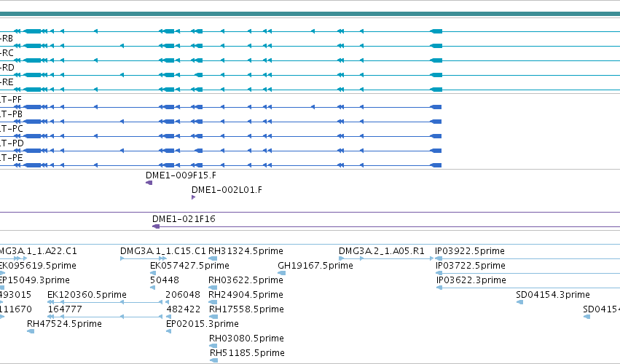Image resolution: width=620 pixels, height=364 pixels.
Task: Select the EK057427.5prime EST label
Action: click(x=190, y=266)
